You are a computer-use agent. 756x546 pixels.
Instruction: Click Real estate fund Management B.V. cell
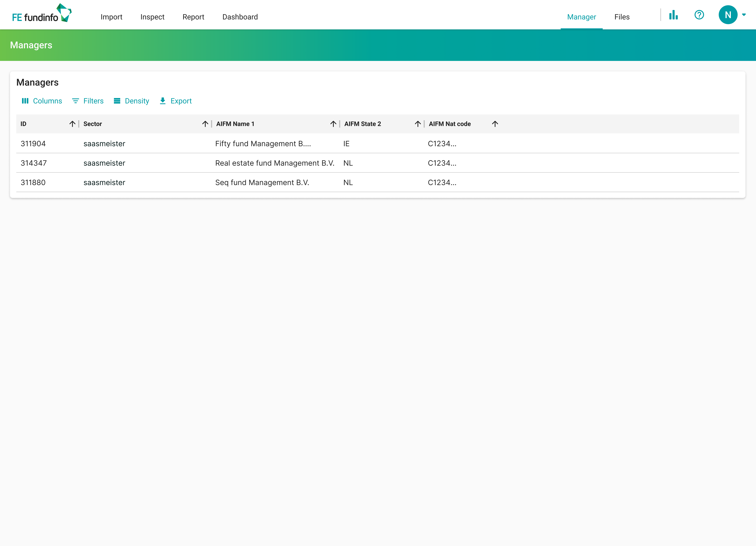275,163
